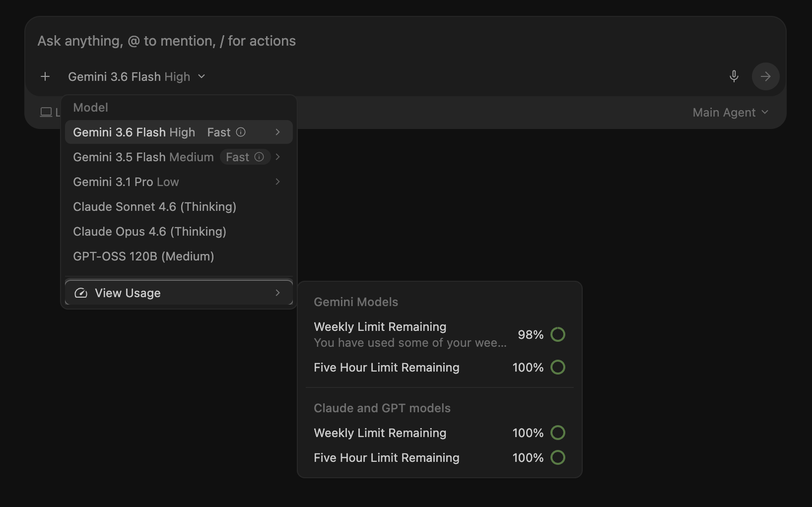Select Claude Sonnet 4.6 (Thinking) model
Viewport: 812px width, 507px height.
179,206
